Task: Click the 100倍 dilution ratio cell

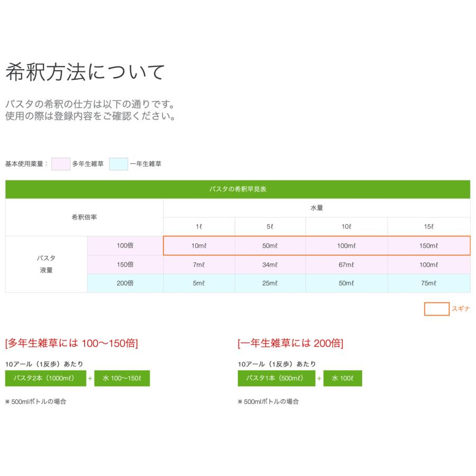Action: 124,245
